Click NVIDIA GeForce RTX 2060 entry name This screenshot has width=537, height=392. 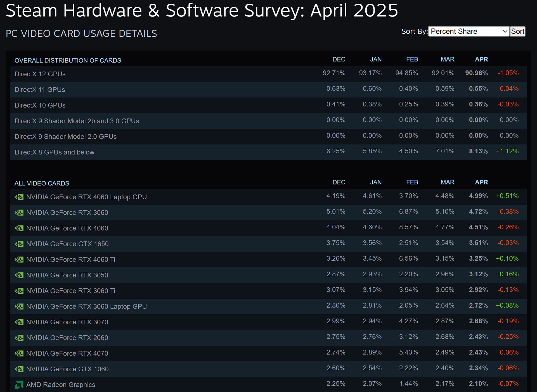point(67,338)
